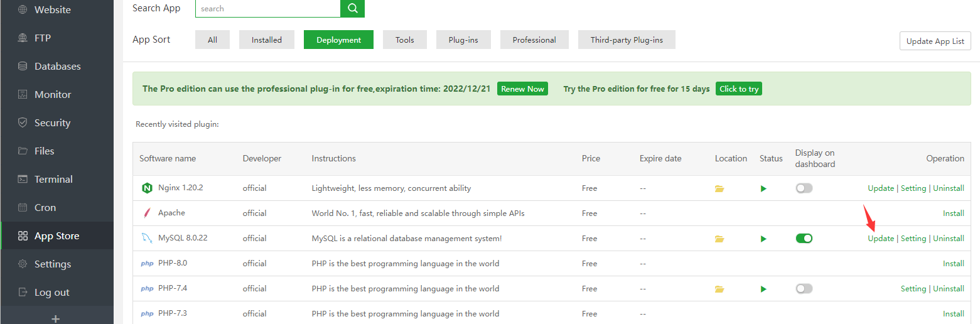Click Update link for MySQL 8.0.22
Viewport: 980px width, 324px height.
click(880, 239)
